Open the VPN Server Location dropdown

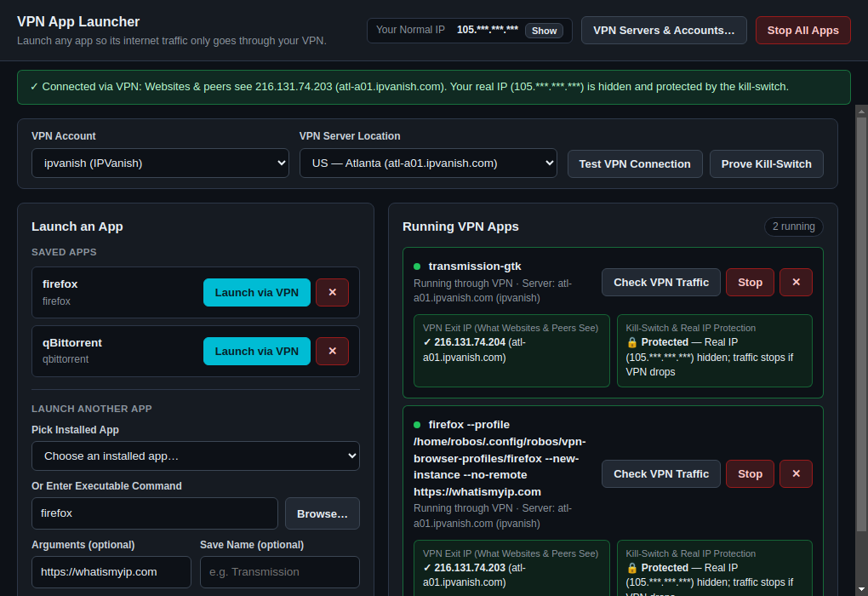(428, 163)
